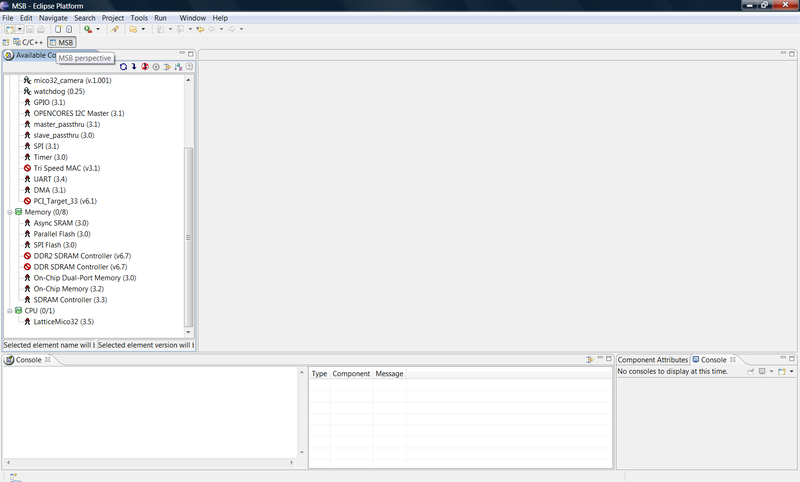Select the bottom-left Console tab
The image size is (800, 482).
(28, 360)
